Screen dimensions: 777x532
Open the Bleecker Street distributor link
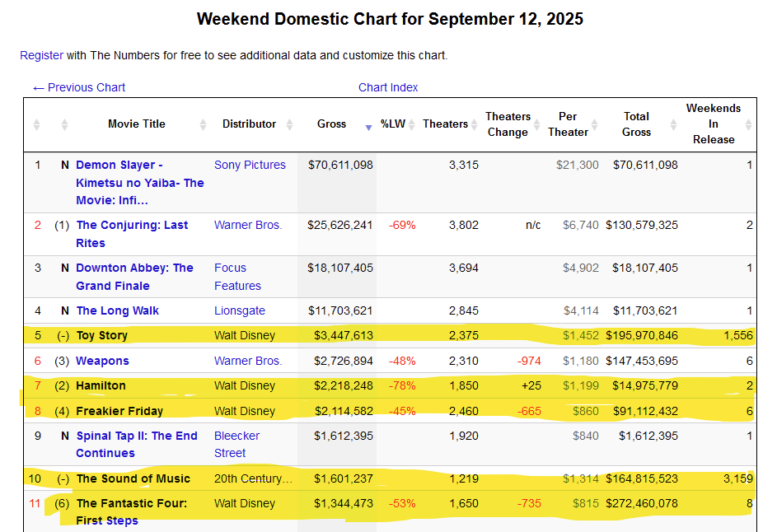(x=236, y=445)
